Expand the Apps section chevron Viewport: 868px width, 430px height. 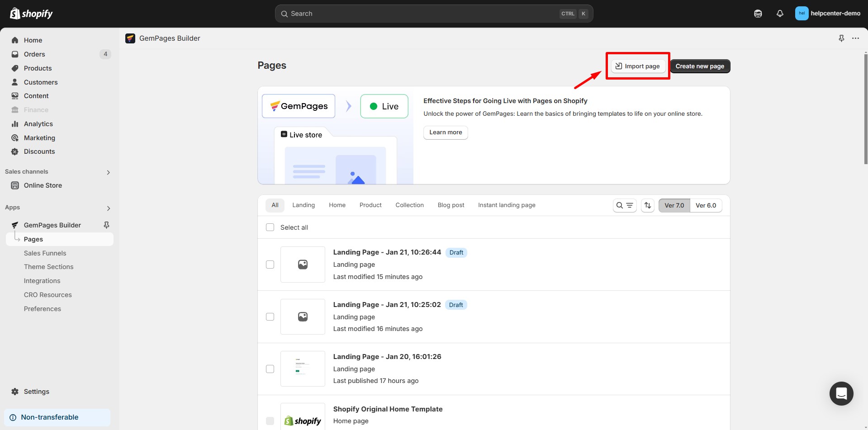(x=108, y=208)
